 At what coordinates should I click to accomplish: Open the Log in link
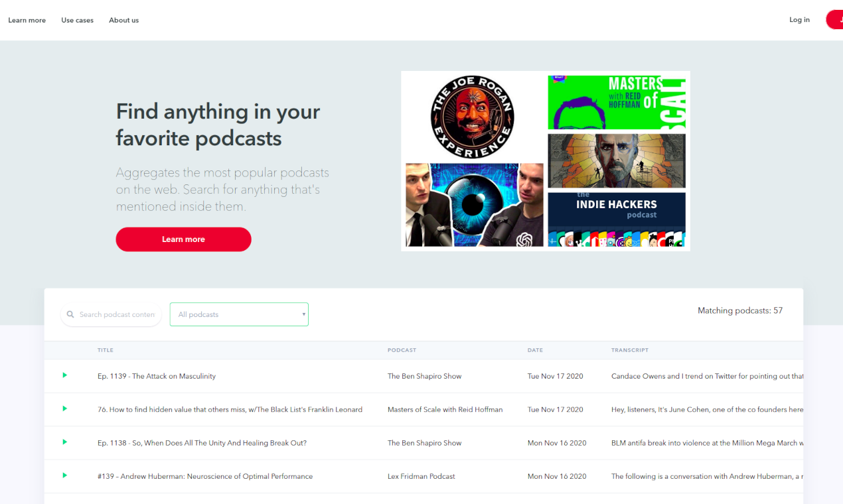pyautogui.click(x=799, y=20)
